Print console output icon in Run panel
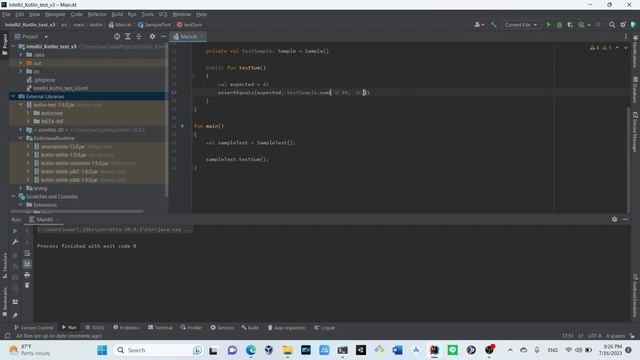 click(x=27, y=275)
